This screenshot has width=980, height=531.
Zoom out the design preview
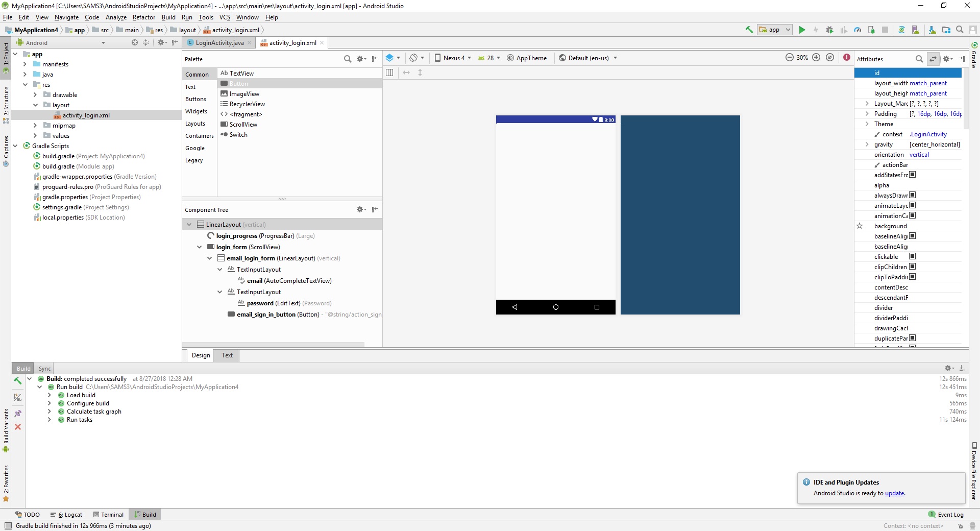(789, 58)
